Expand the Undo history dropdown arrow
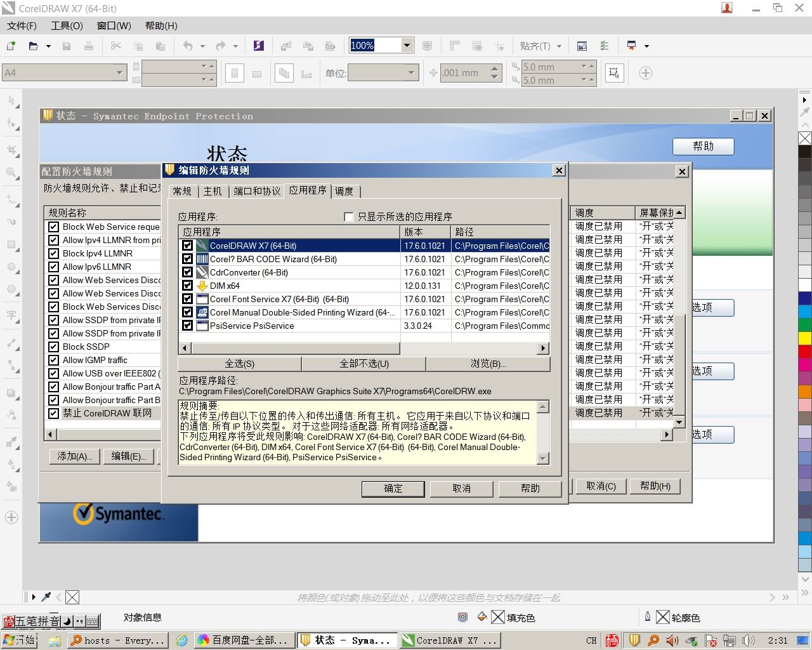This screenshot has height=650, width=812. pos(202,46)
